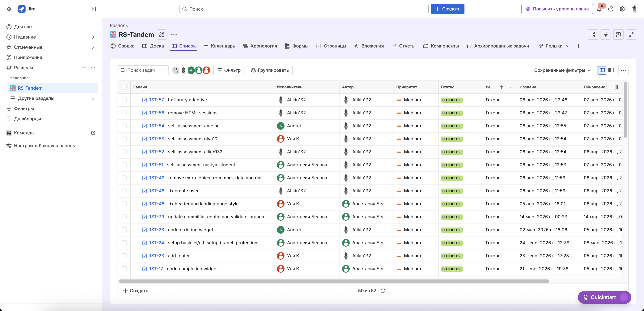
Task: Open automation lightning bolt icon
Action: [605, 35]
